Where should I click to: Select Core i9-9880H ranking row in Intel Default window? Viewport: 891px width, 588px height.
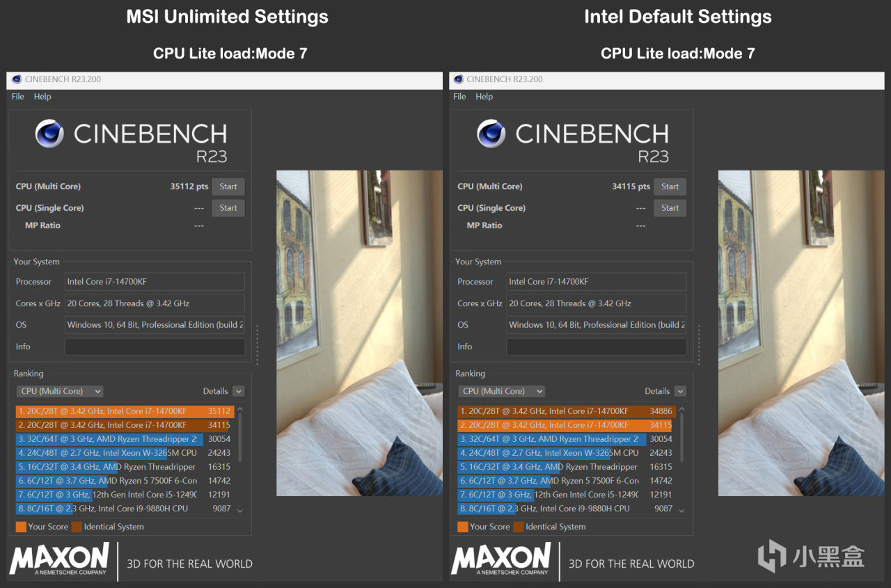tap(566, 509)
